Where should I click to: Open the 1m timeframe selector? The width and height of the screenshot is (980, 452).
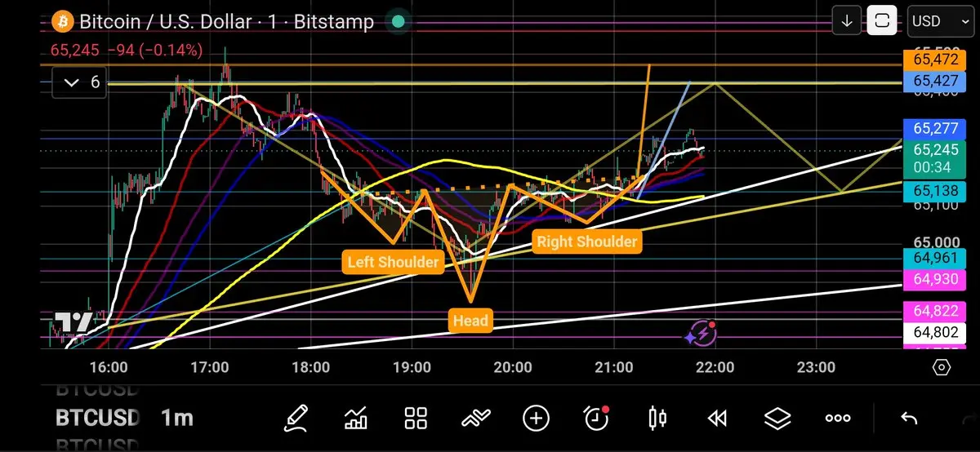click(x=176, y=419)
